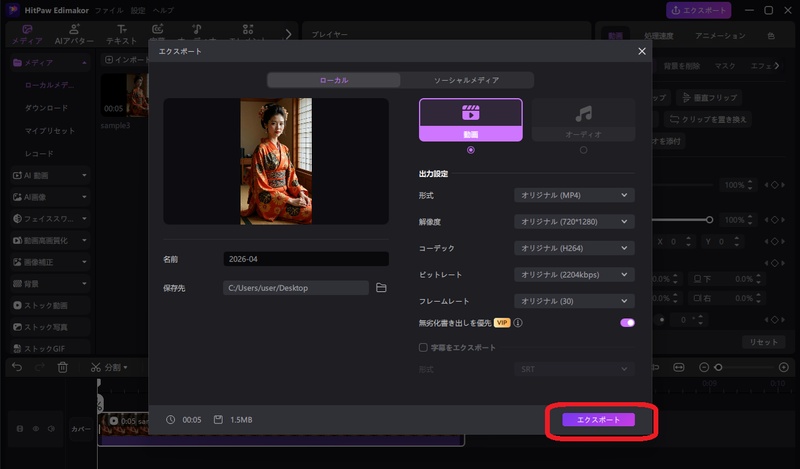Select the メディア toolbar tab
The image size is (800, 469).
pos(27,34)
